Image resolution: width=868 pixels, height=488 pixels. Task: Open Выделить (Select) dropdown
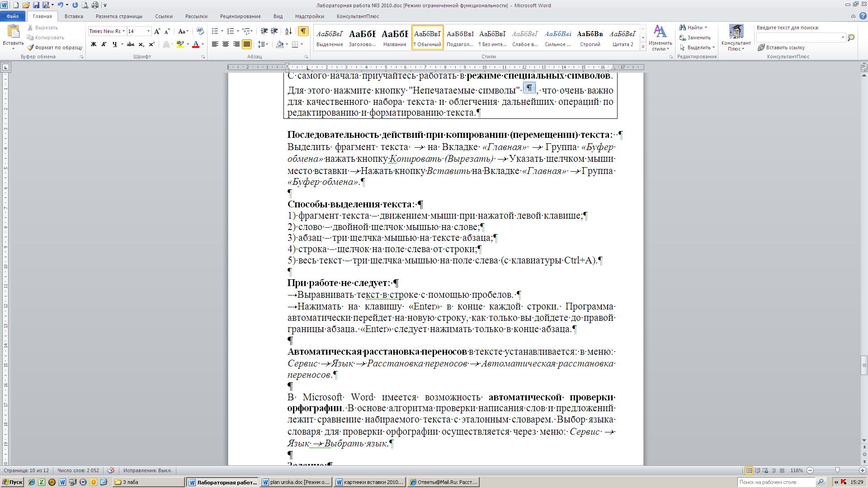click(x=698, y=47)
